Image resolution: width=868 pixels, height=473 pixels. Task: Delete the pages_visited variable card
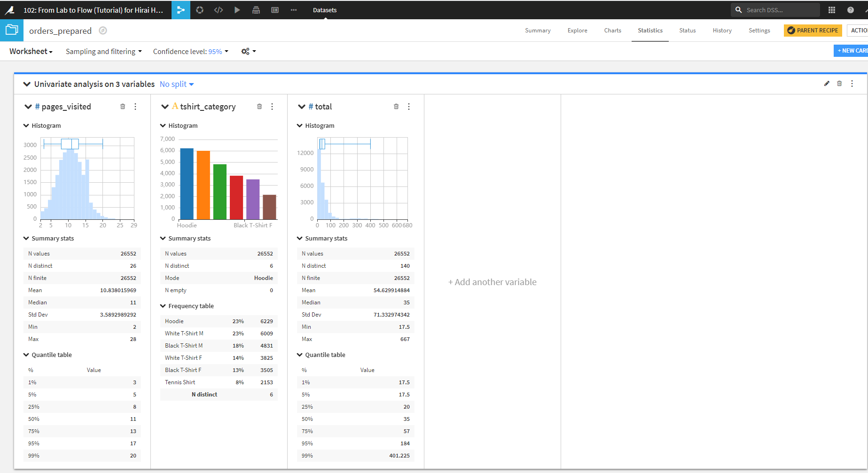pos(123,107)
